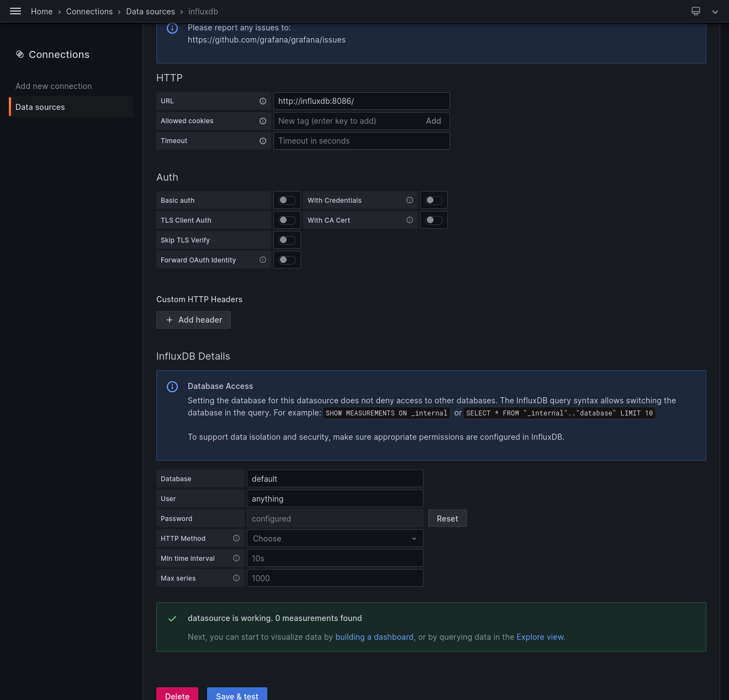The height and width of the screenshot is (700, 729).
Task: Toggle TLS Client Auth switch
Action: (x=287, y=220)
